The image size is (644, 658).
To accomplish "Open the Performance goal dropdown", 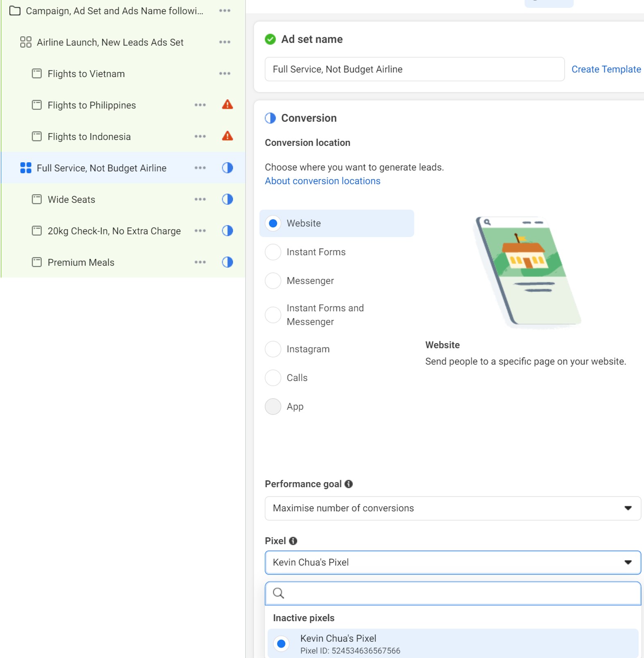I will point(452,508).
